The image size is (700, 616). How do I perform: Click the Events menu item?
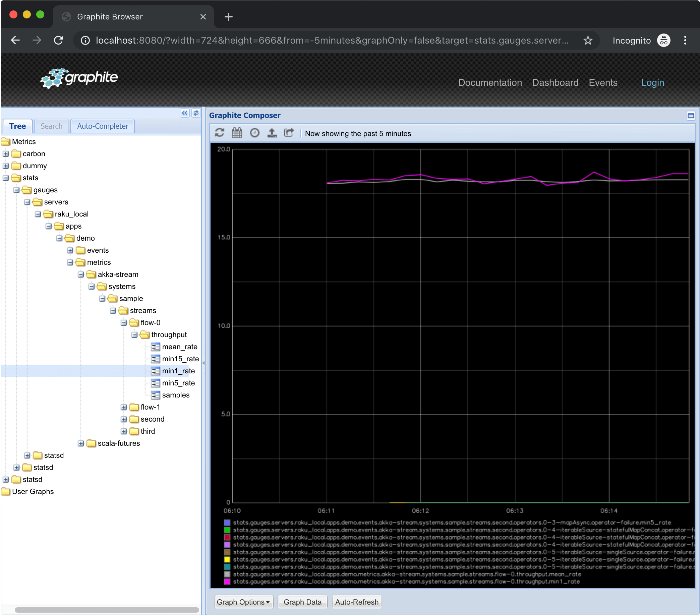[x=602, y=83]
